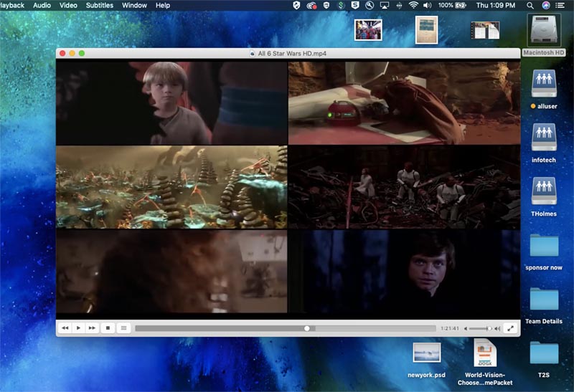Open the Window menu

pos(134,6)
